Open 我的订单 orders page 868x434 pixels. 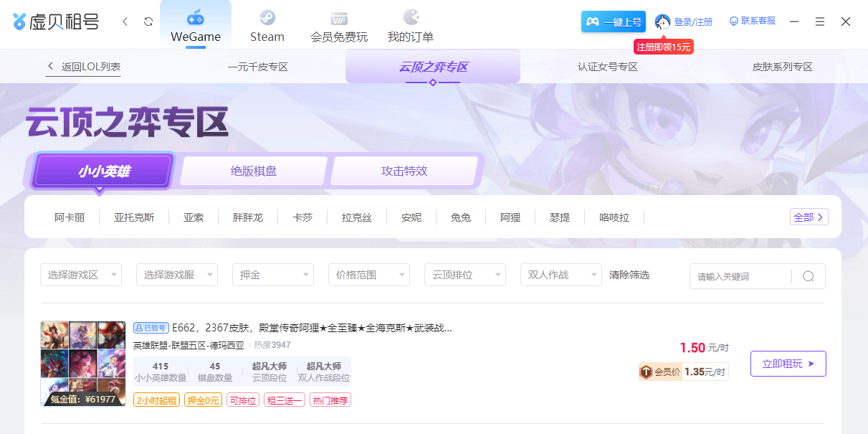411,25
